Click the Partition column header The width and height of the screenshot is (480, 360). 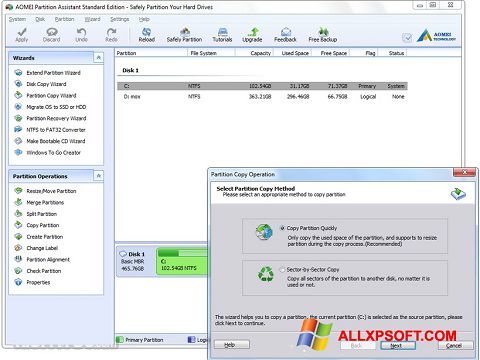click(151, 53)
